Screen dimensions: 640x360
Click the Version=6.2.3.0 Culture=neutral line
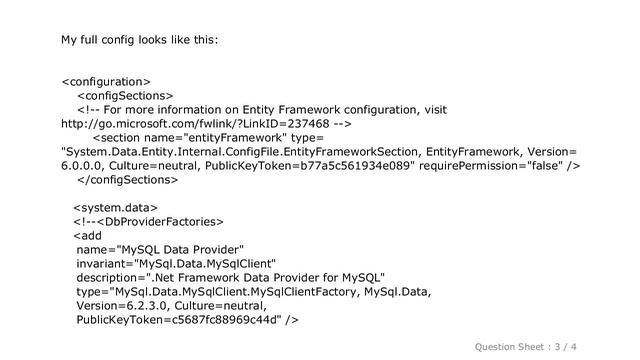[x=171, y=306]
